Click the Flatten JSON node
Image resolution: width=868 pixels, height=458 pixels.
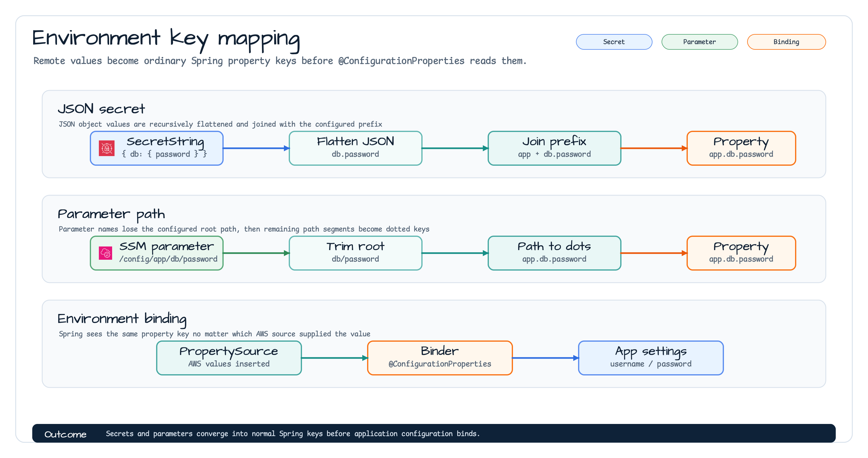tap(356, 148)
